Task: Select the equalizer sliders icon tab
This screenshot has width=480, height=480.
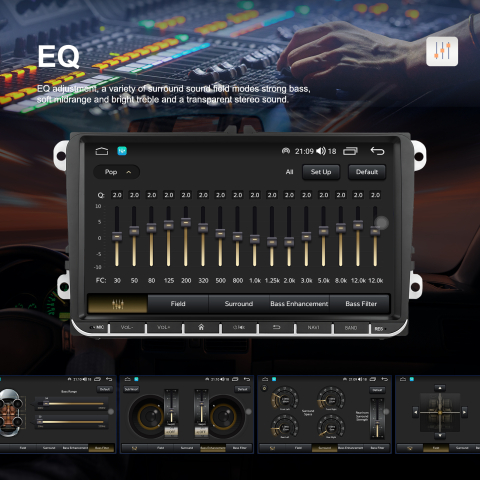Action: coord(117,304)
